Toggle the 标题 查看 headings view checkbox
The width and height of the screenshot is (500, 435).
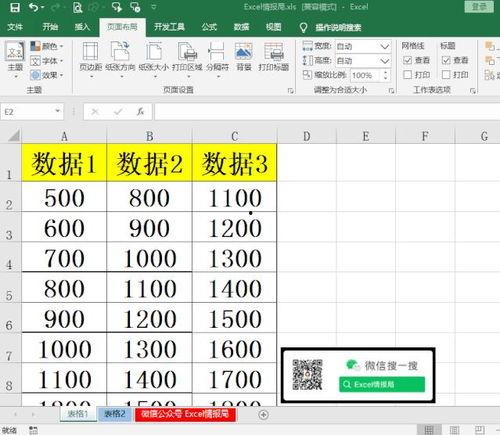[446, 60]
